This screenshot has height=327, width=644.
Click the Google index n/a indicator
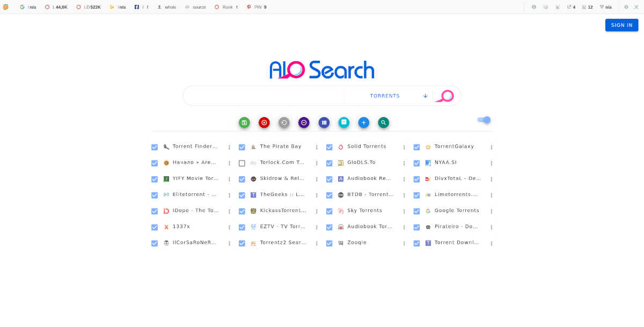[28, 7]
